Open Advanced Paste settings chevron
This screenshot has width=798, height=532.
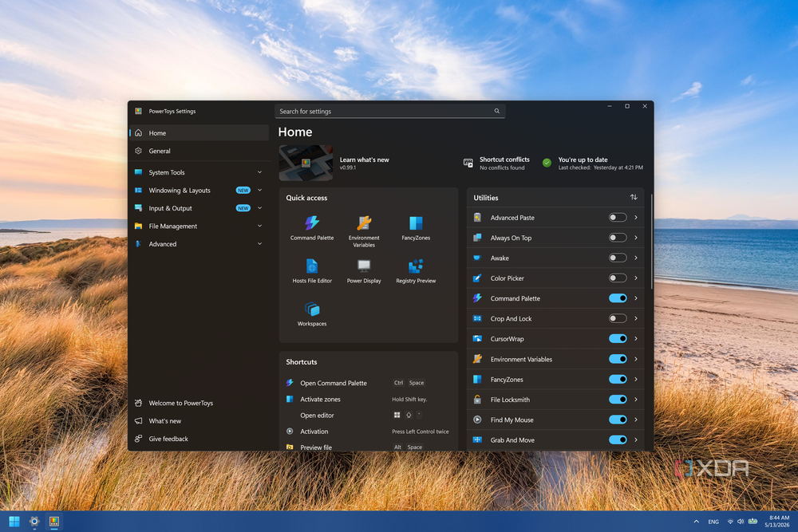636,218
